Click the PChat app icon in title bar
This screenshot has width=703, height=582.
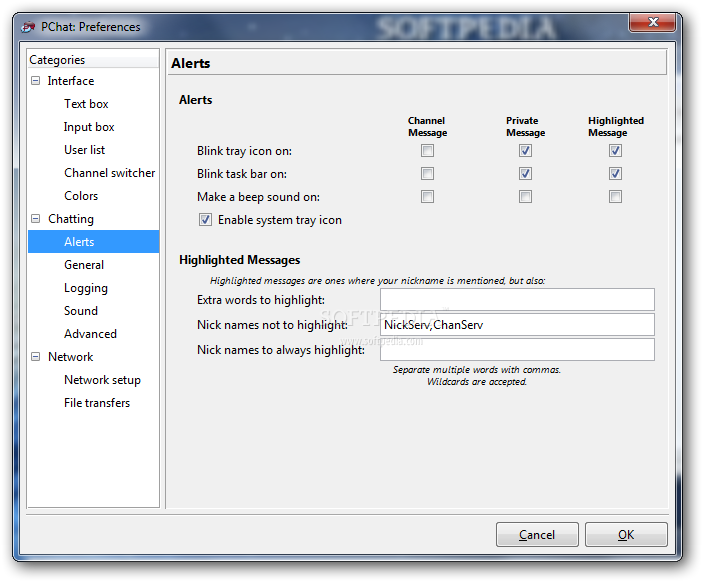(x=28, y=27)
